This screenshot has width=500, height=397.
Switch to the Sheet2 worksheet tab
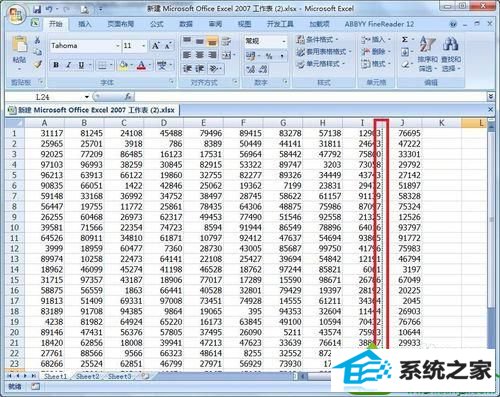pyautogui.click(x=88, y=376)
